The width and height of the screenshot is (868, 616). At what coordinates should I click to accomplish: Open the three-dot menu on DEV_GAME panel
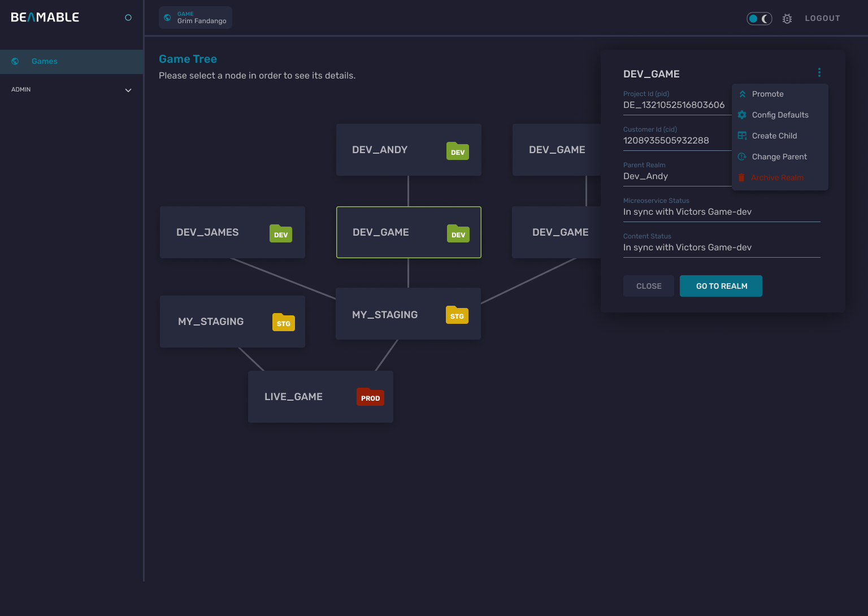819,72
